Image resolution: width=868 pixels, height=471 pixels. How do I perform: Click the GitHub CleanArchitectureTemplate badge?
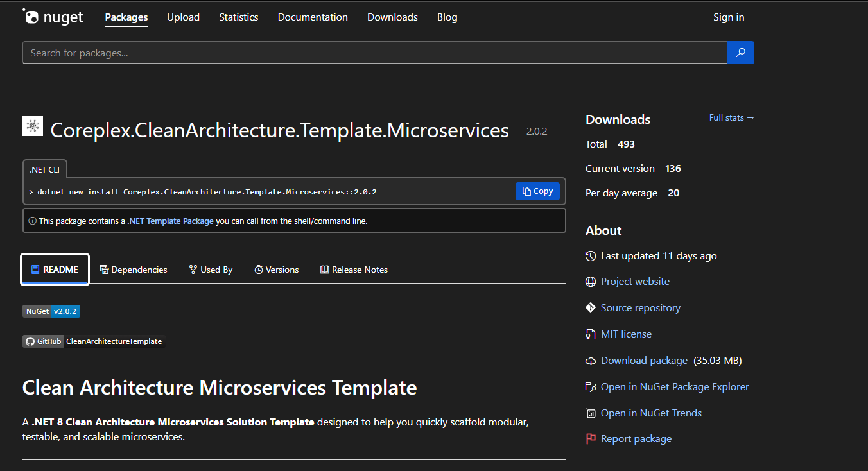[94, 341]
